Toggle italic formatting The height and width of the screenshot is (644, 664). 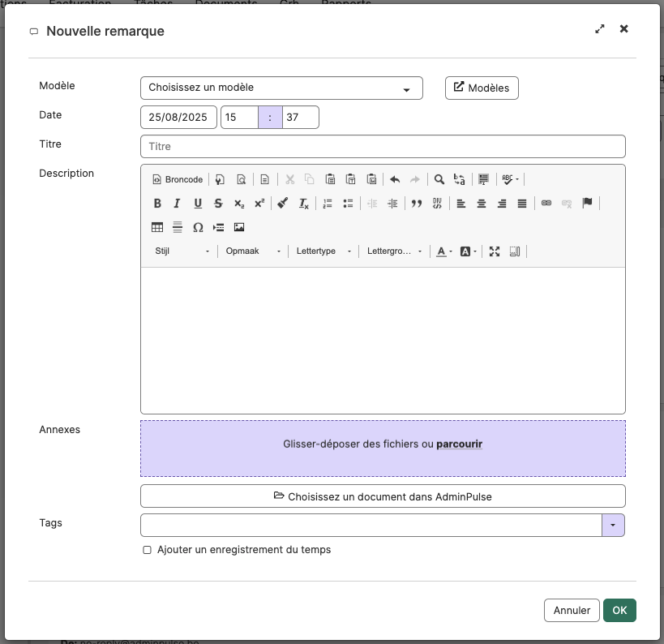point(177,204)
